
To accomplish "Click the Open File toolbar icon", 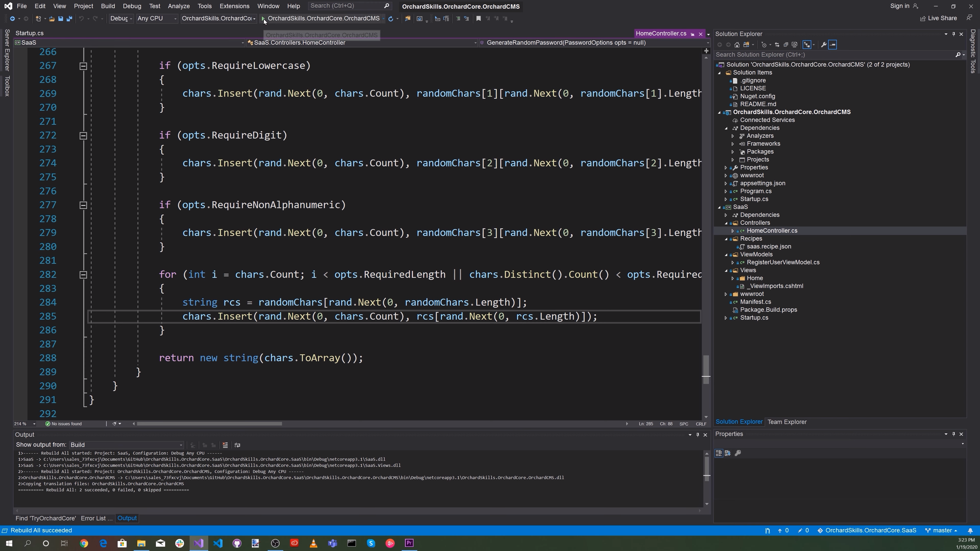I will 52,19.
